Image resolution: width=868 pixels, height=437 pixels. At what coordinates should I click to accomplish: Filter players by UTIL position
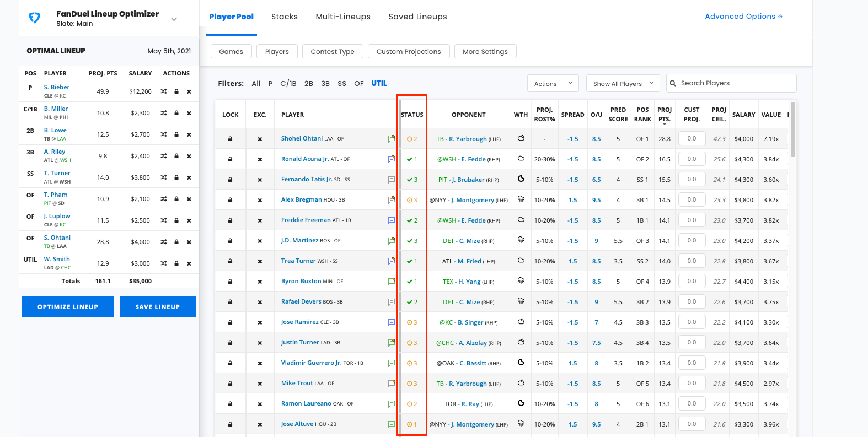coord(379,83)
